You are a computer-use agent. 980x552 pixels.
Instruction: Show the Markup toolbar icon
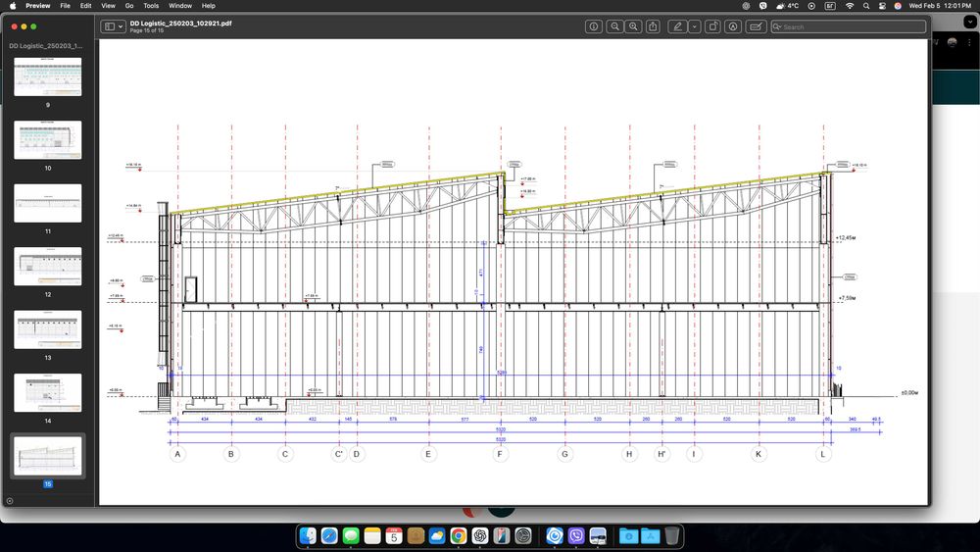coord(733,26)
